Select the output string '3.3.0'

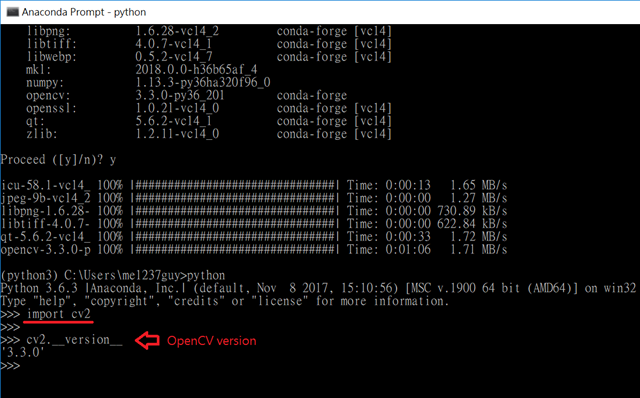[23, 352]
